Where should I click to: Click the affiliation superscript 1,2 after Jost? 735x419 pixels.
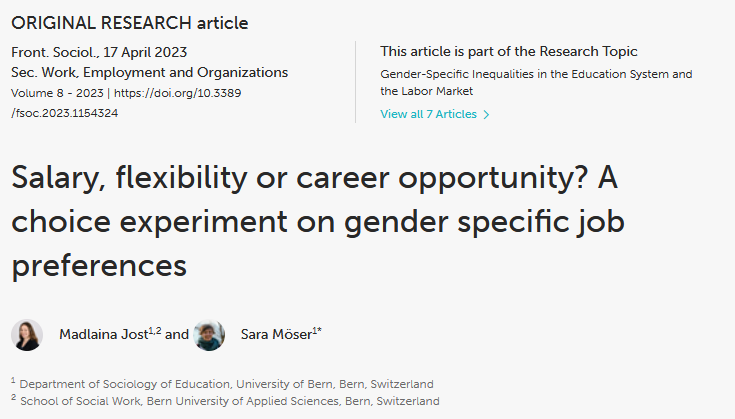click(155, 330)
